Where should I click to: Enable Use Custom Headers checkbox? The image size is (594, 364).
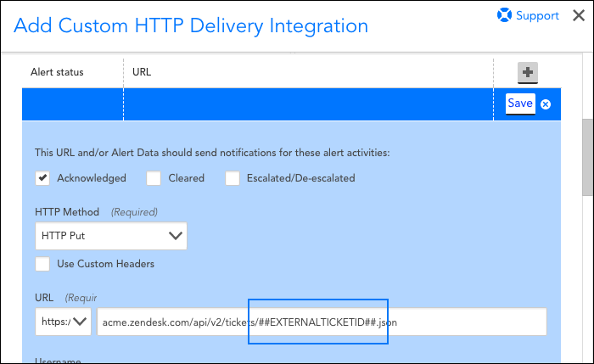pos(42,264)
